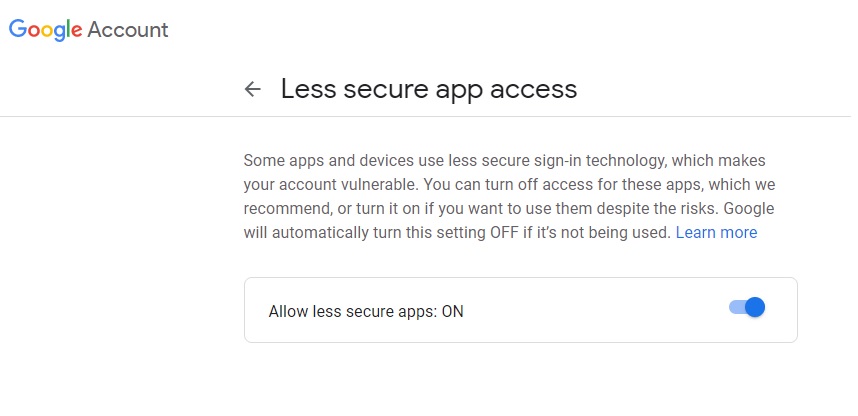The image size is (858, 416).
Task: Click the word "OFF" in the description
Action: pos(504,233)
